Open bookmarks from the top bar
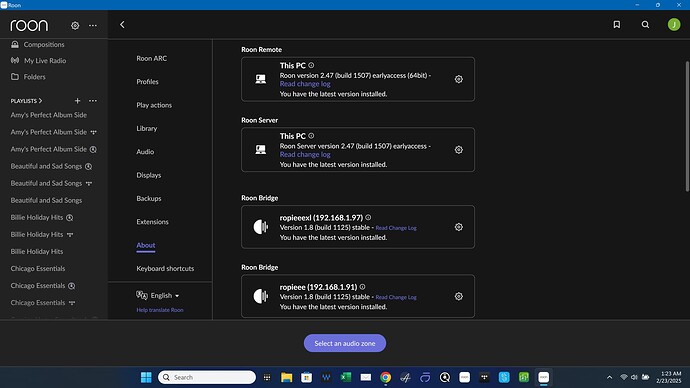 coord(617,25)
